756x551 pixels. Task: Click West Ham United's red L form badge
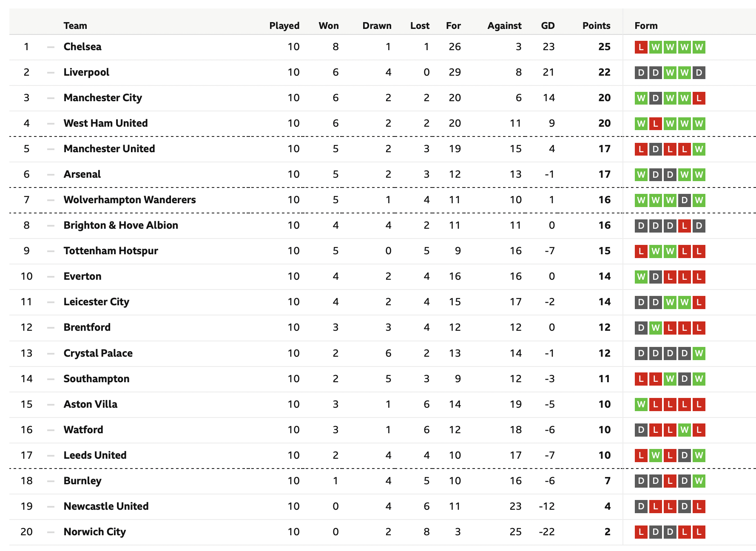coord(656,124)
